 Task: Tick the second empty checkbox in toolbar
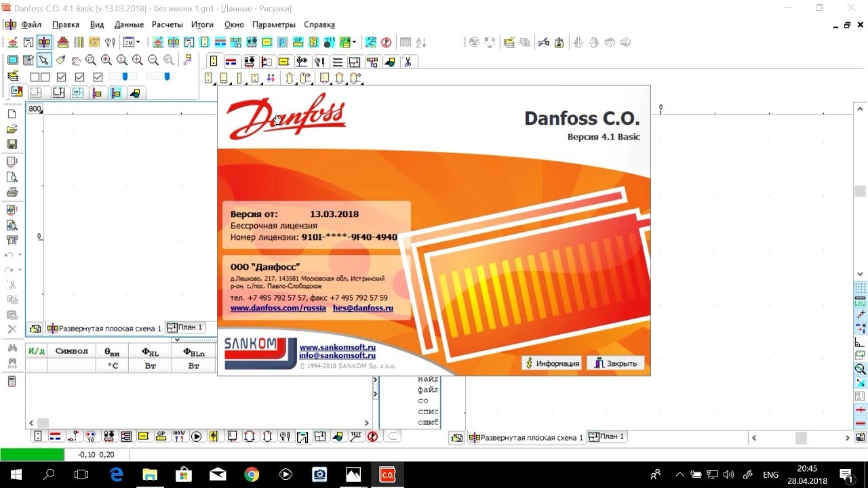pos(45,77)
